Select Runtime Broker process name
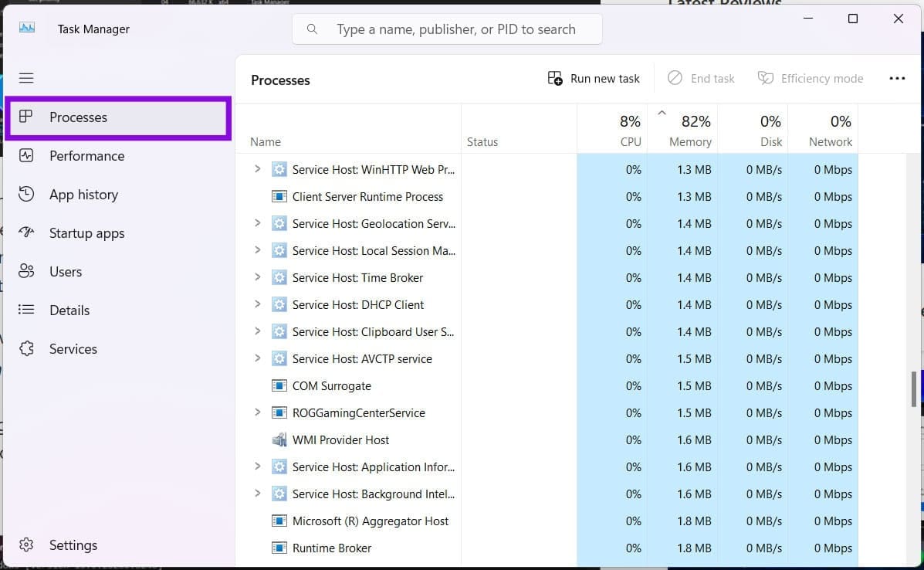This screenshot has width=924, height=570. click(x=332, y=548)
